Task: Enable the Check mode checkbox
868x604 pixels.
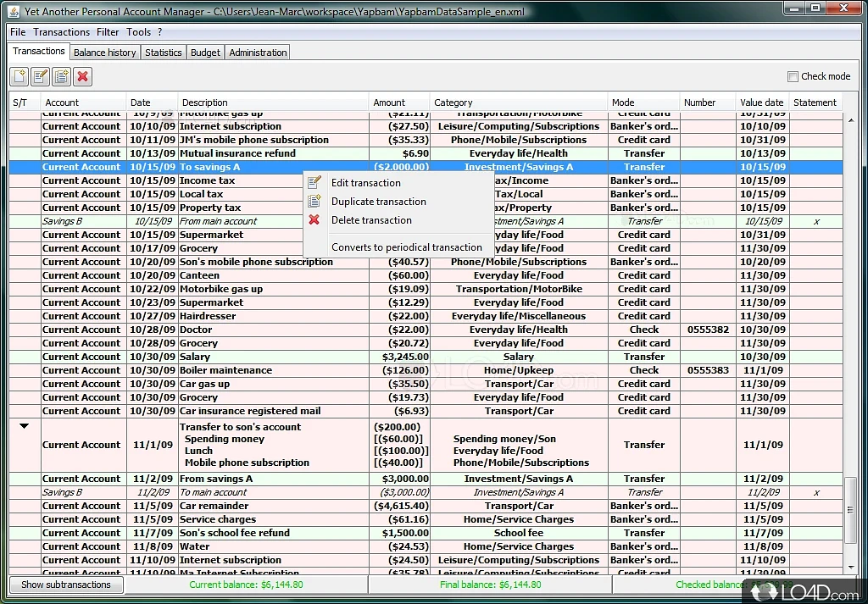Action: coord(793,76)
